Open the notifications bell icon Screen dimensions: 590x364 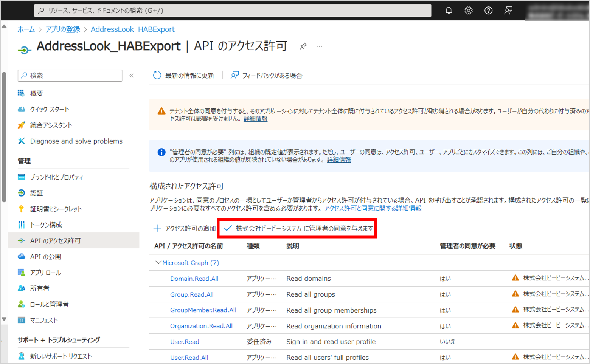(x=449, y=11)
